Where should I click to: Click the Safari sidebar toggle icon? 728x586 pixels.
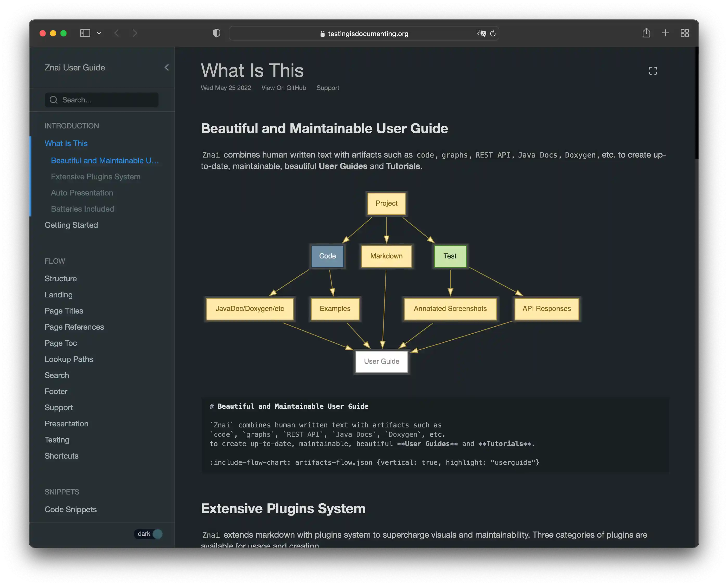tap(85, 33)
